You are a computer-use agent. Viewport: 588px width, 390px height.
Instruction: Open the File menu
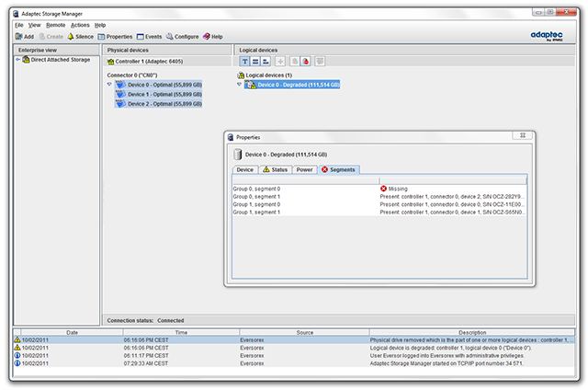19,25
